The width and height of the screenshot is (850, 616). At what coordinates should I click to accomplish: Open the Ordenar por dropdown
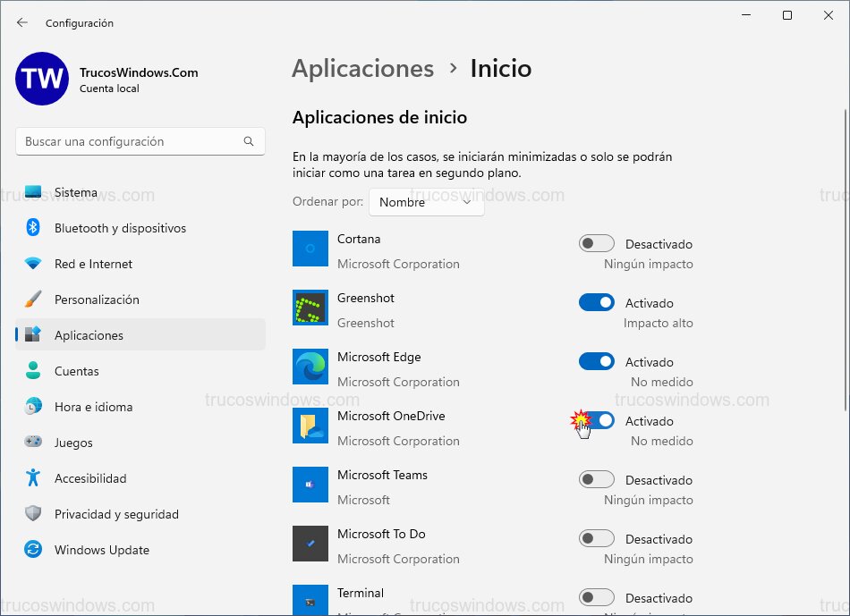[426, 202]
